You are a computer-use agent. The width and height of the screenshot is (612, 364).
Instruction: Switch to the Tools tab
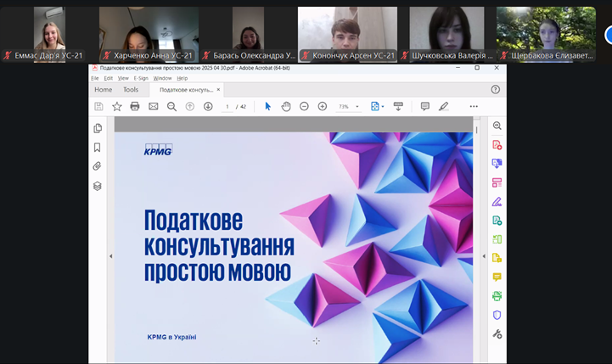(x=131, y=89)
